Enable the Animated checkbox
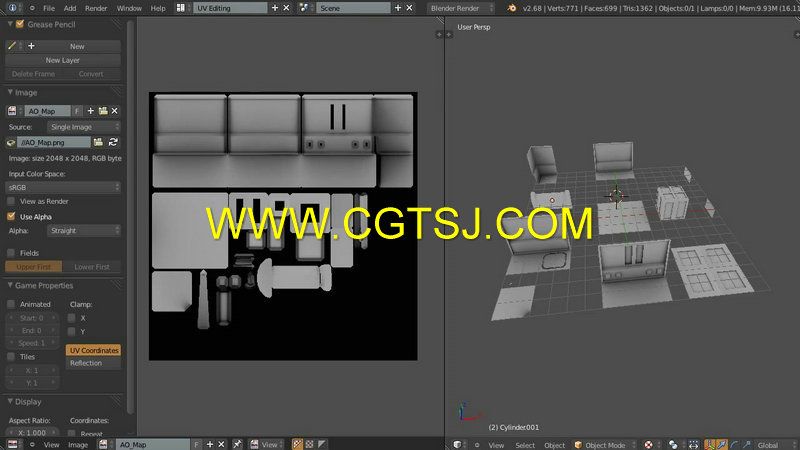Image resolution: width=800 pixels, height=450 pixels. [x=11, y=304]
